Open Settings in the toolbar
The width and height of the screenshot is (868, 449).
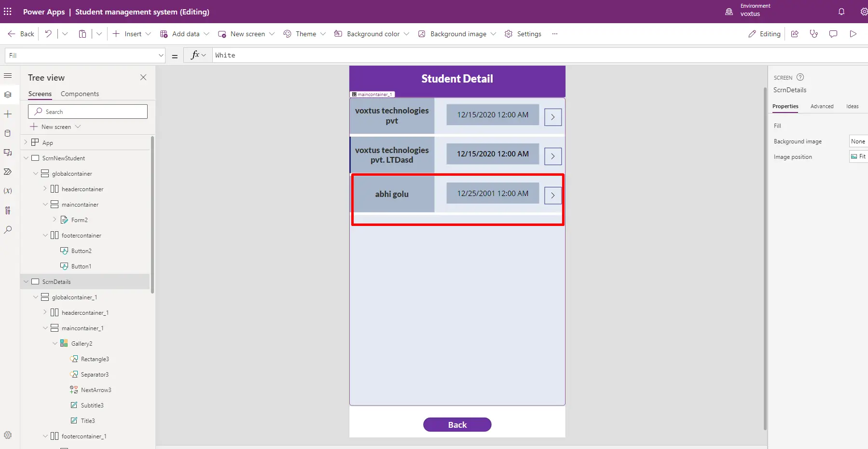pos(523,34)
